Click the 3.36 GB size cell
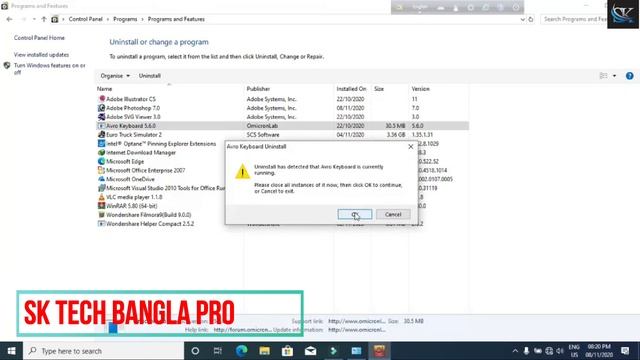The image size is (640, 360). point(396,135)
